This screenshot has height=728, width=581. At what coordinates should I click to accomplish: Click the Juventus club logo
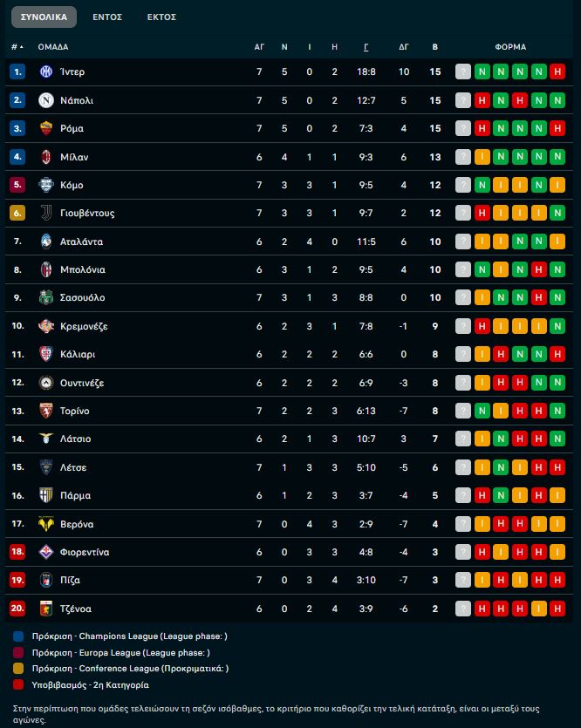46,214
